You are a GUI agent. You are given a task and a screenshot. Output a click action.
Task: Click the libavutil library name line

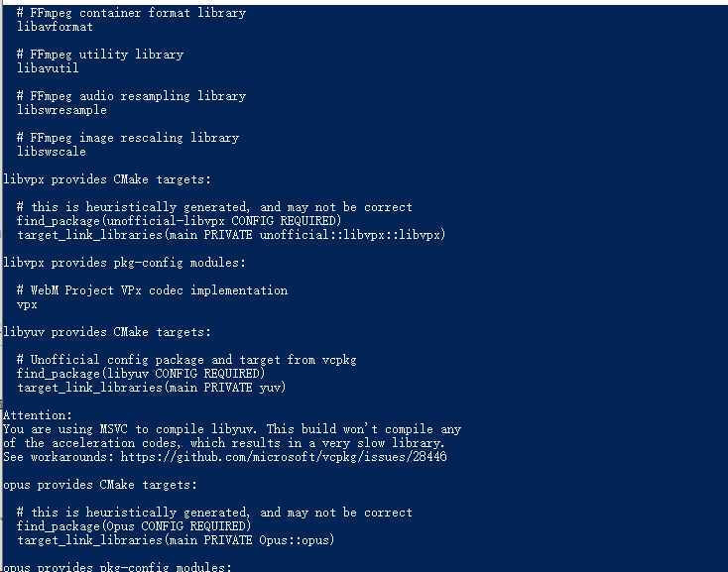[x=48, y=68]
